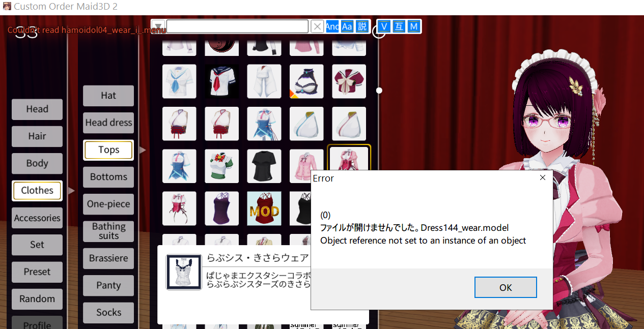Open the Accessories category
Viewport: 644px width, 329px height.
coord(37,218)
